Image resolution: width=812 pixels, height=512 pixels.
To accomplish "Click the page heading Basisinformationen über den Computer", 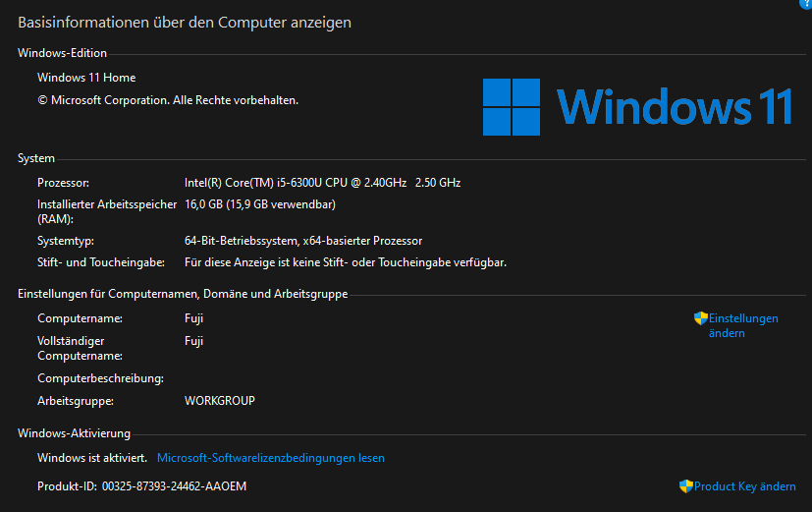I will (x=185, y=22).
